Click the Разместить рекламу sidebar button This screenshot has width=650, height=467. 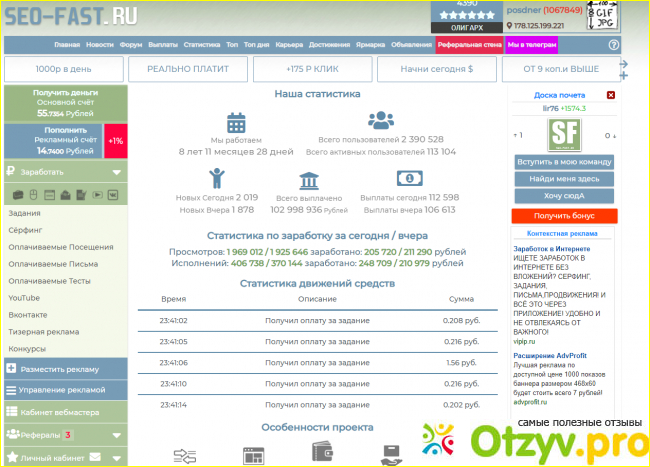(x=64, y=369)
